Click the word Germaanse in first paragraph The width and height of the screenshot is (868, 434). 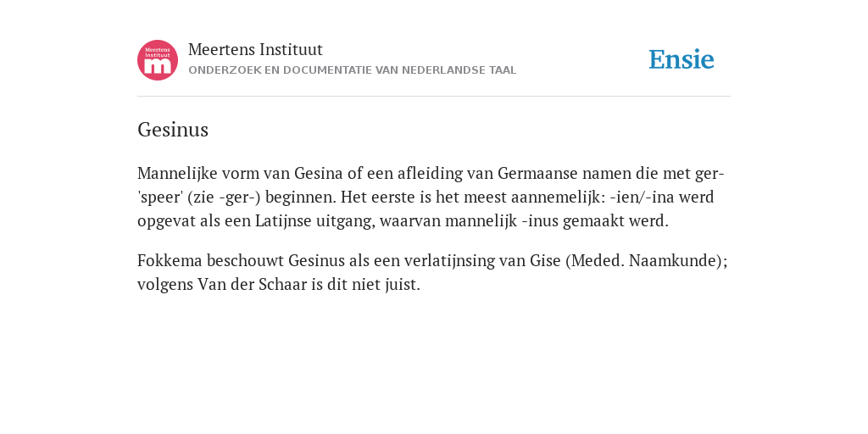[x=537, y=173]
